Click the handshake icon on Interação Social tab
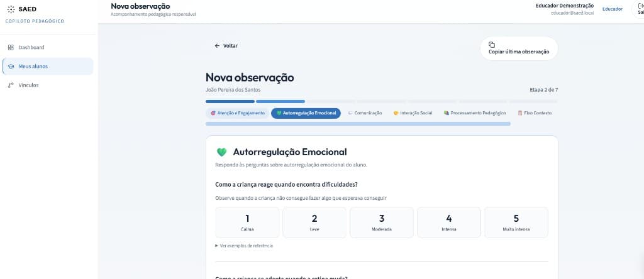Image resolution: width=644 pixels, height=279 pixels. click(x=396, y=113)
